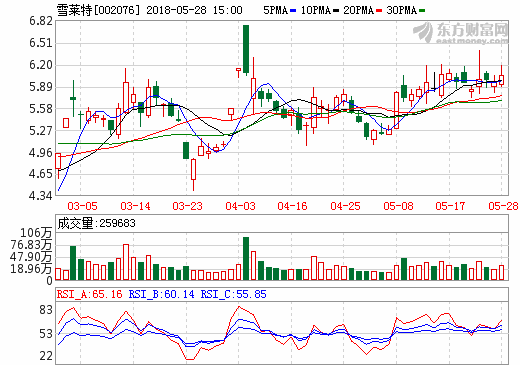Click the black 10PMA legend marker
Screen dimensions: 520x365
point(336,11)
